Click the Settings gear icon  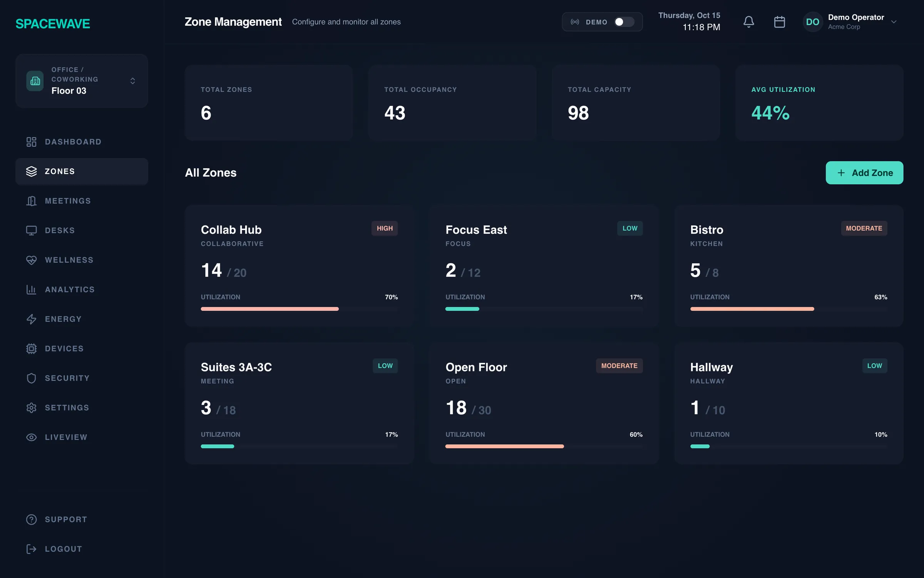click(31, 408)
